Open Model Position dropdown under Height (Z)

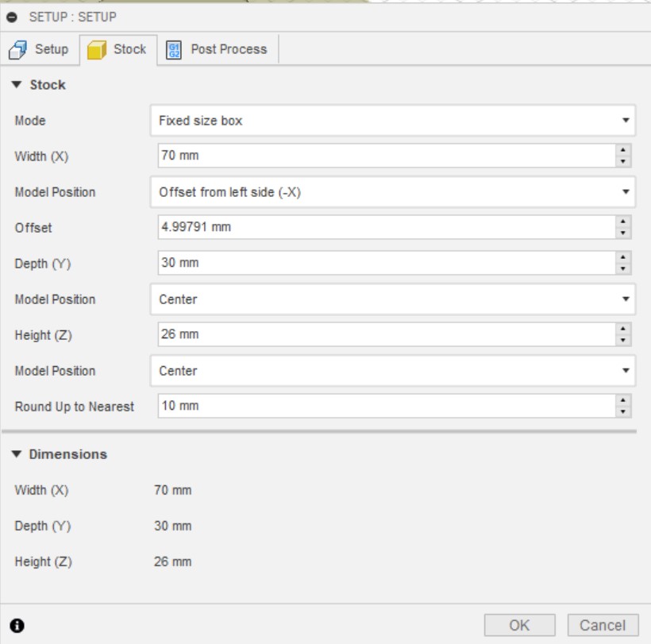click(x=392, y=371)
